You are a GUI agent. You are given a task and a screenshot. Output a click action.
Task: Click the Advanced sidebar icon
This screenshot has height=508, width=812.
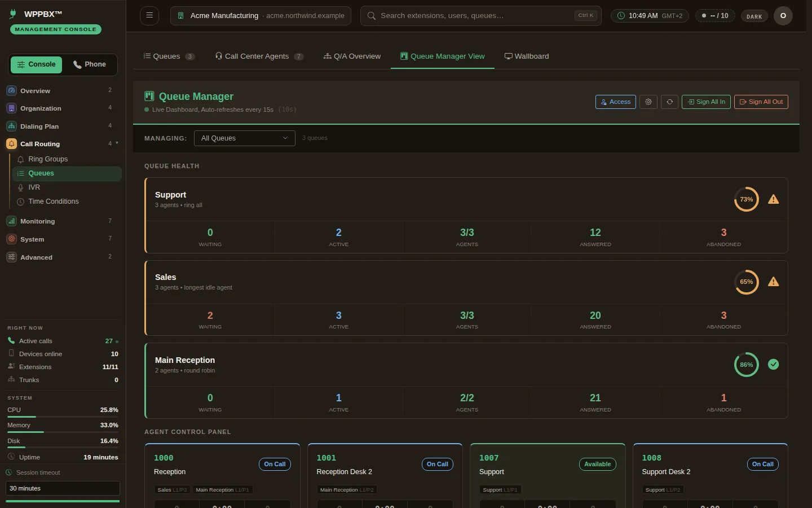[x=11, y=257]
